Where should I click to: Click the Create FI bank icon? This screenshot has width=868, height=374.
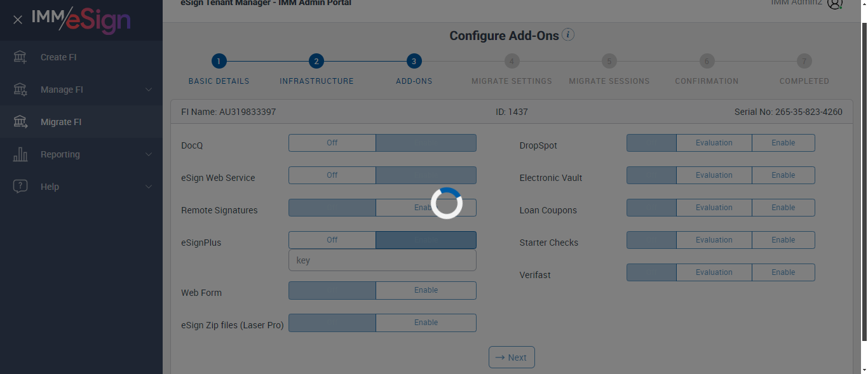pyautogui.click(x=20, y=57)
